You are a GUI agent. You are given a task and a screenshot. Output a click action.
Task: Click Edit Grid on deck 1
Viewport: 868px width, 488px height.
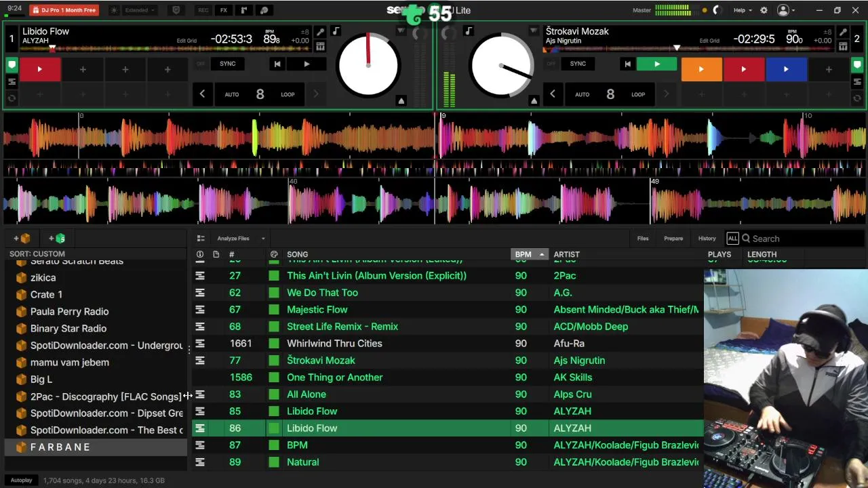pos(186,41)
